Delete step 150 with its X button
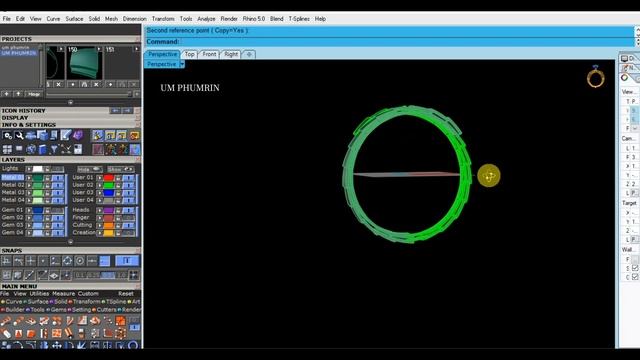Image resolution: width=640 pixels, height=360 pixels. (96, 84)
